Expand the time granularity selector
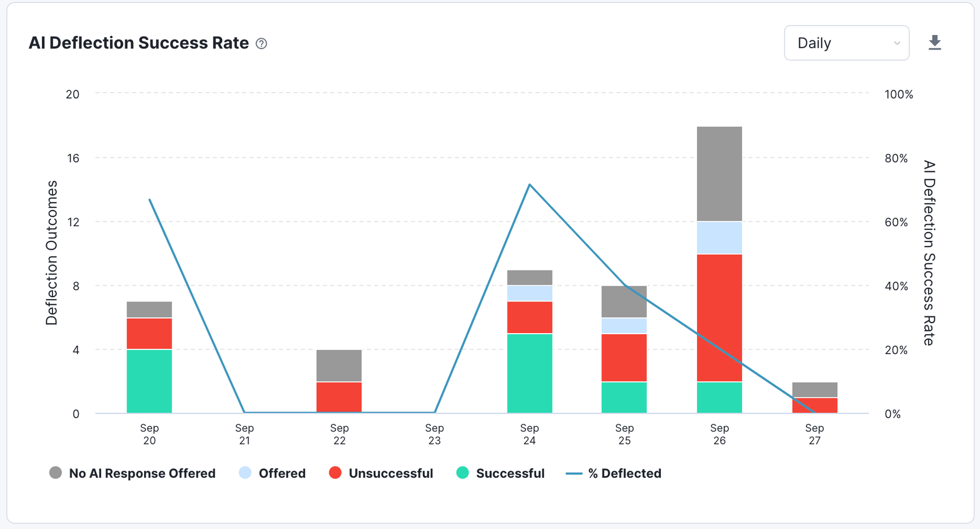This screenshot has height=529, width=980. [x=846, y=43]
